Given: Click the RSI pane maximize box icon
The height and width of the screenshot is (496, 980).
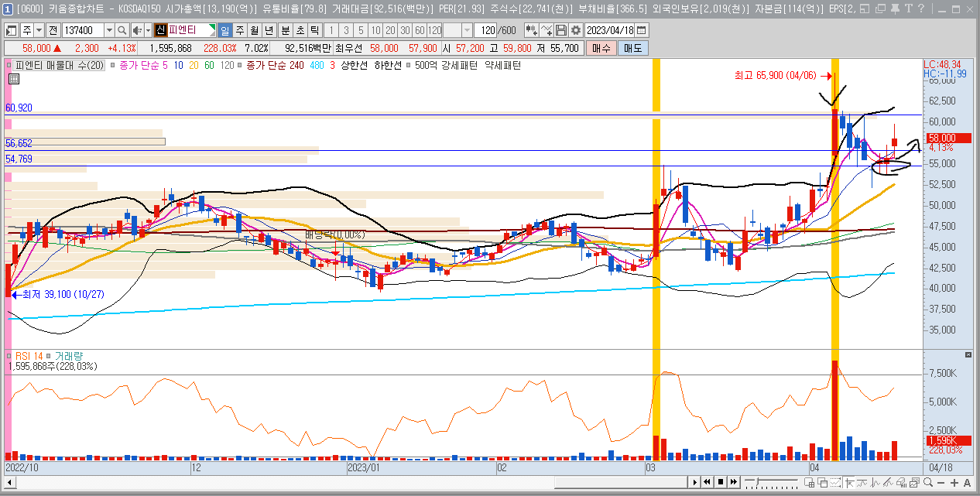Looking at the screenshot, I should tap(968, 354).
